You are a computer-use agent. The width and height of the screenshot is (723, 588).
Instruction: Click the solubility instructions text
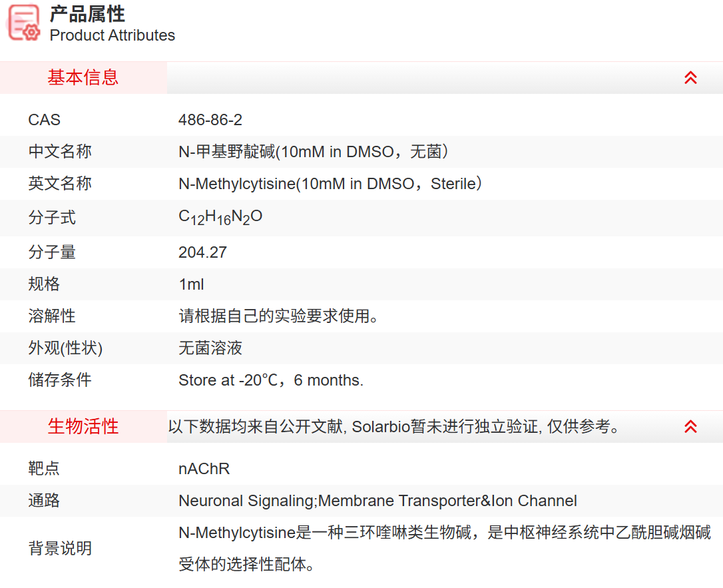point(278,316)
